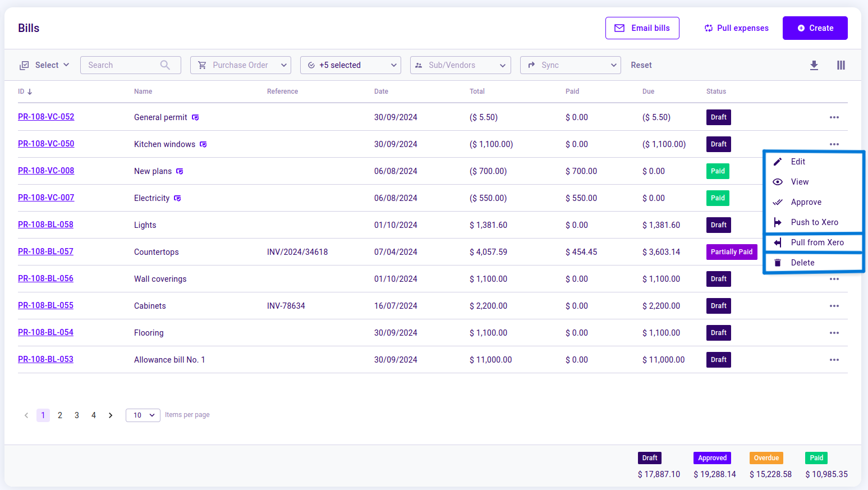Click the $ 11,000.00 total cell
Viewport: 868px width, 490px height.
490,360
